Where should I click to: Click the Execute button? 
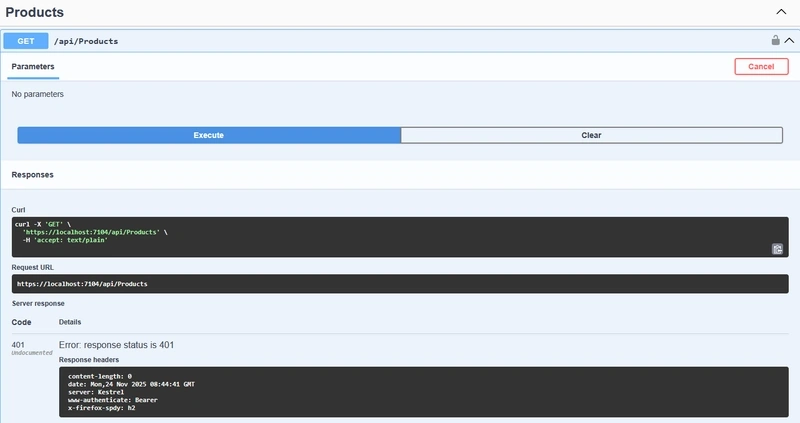[209, 135]
